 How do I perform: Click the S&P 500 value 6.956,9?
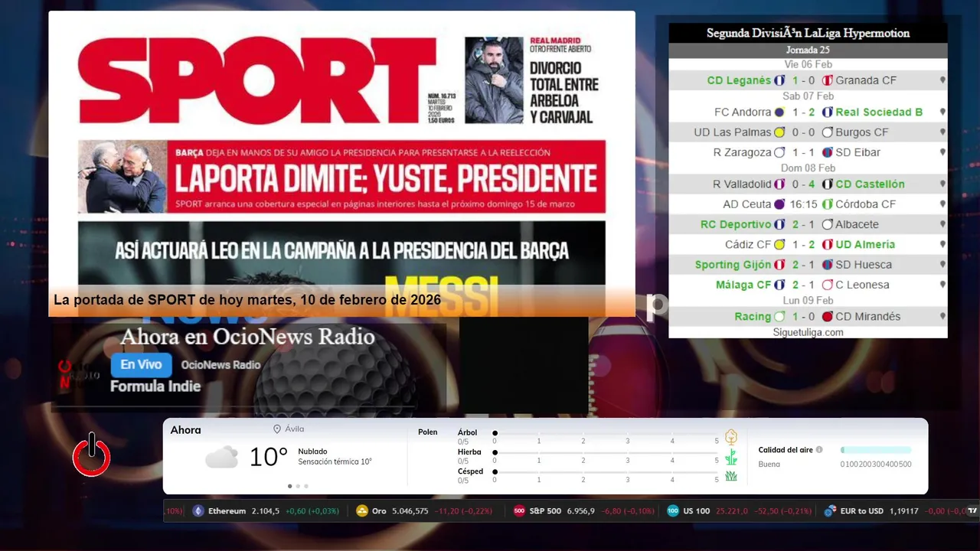coord(580,511)
